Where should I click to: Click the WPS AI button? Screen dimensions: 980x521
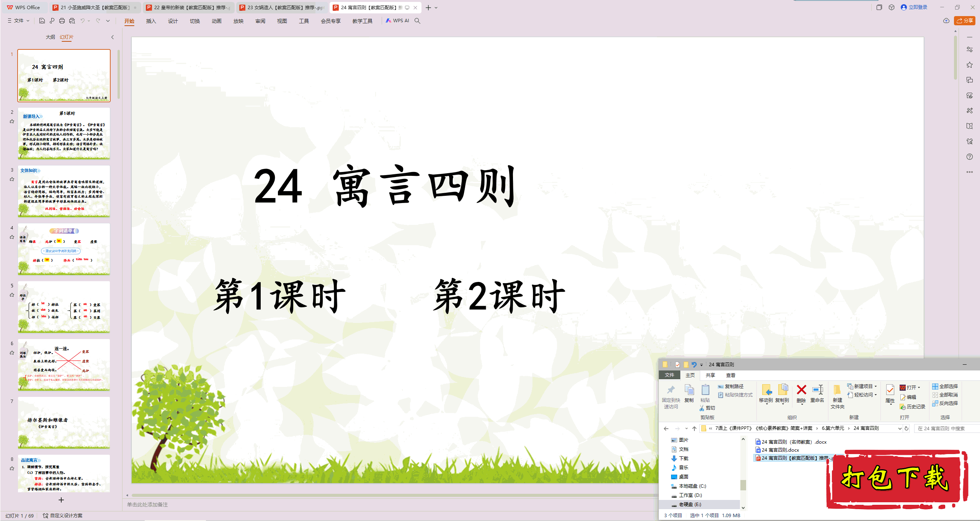point(397,21)
